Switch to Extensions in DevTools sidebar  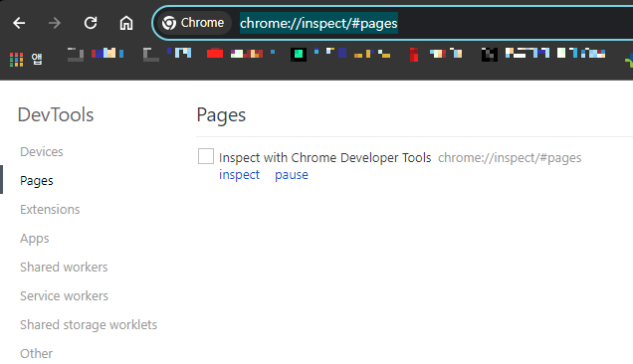(50, 210)
